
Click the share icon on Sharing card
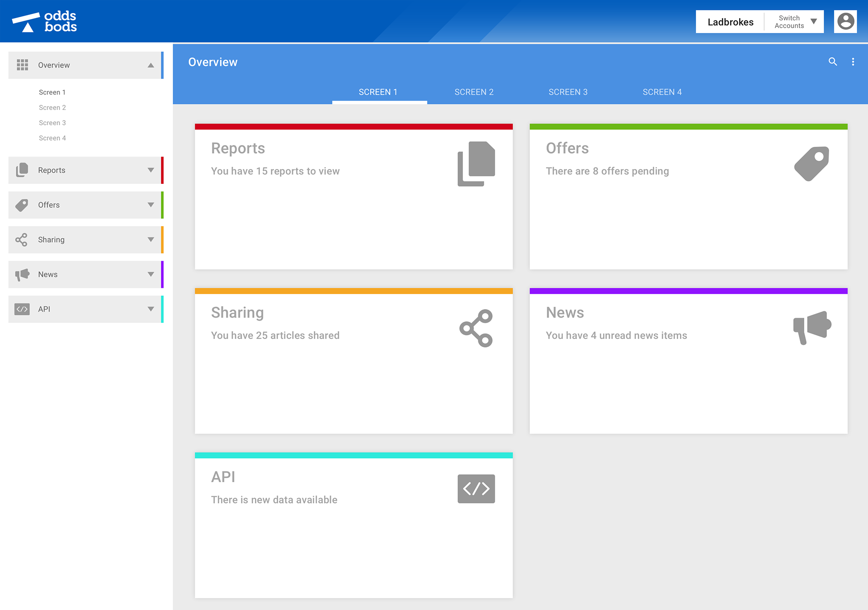pyautogui.click(x=476, y=328)
